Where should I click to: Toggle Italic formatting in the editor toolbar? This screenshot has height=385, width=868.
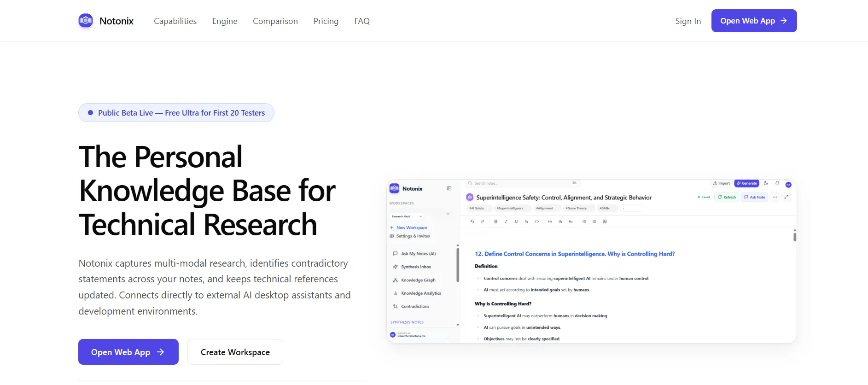506,222
